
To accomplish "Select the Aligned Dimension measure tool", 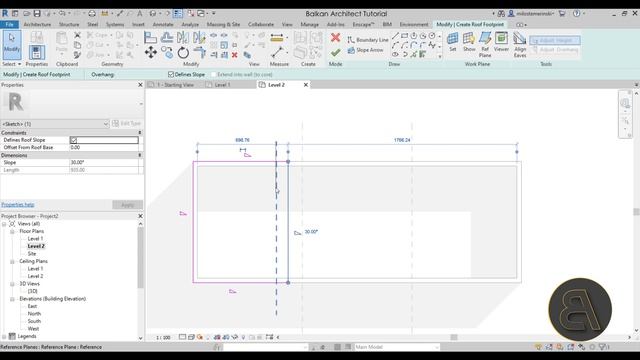I will click(x=277, y=38).
